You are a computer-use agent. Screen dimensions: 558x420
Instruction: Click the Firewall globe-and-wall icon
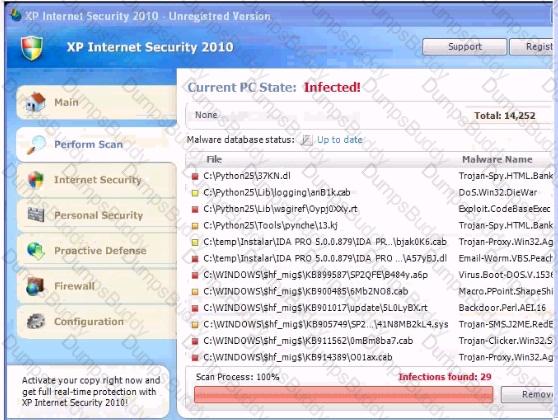coord(35,286)
